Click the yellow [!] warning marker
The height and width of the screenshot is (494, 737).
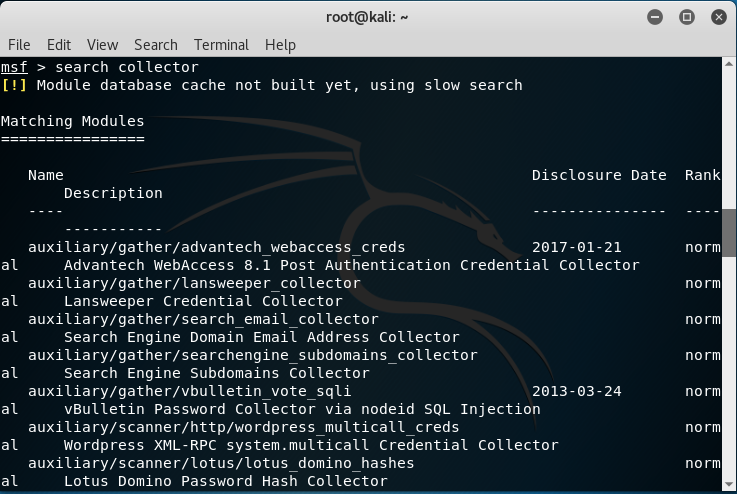[x=14, y=85]
